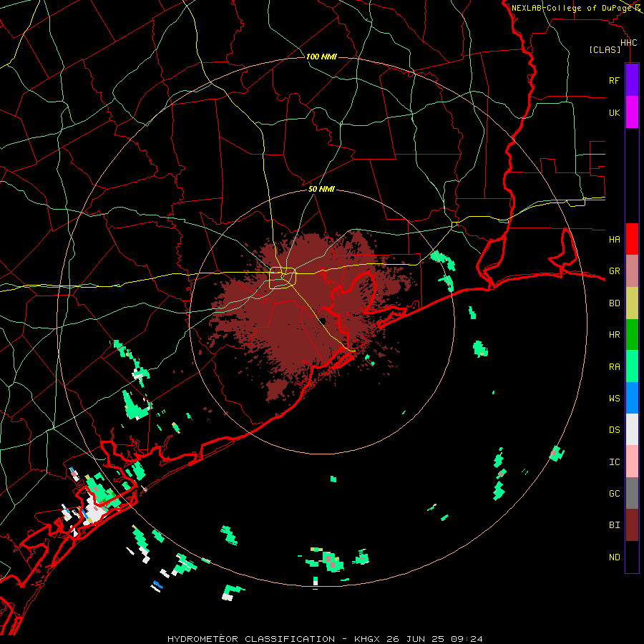Click the HR legend label text
Viewport: 644px width, 644px height.
coord(614,335)
